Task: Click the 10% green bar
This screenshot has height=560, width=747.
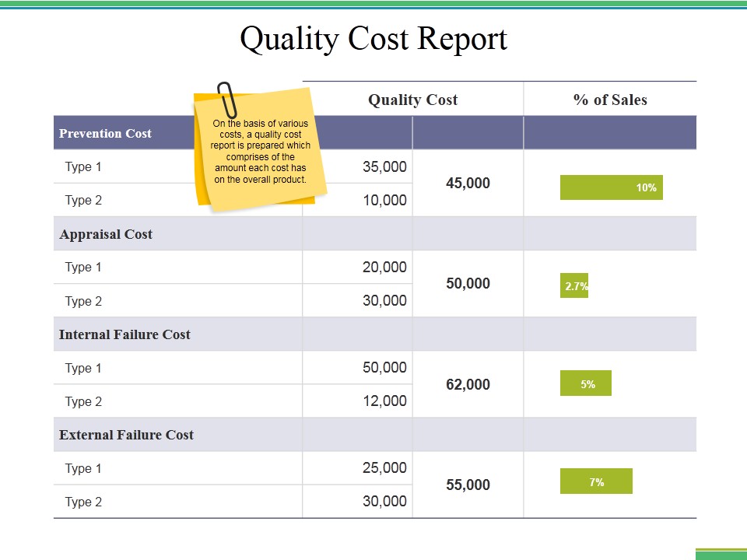Action: [612, 187]
